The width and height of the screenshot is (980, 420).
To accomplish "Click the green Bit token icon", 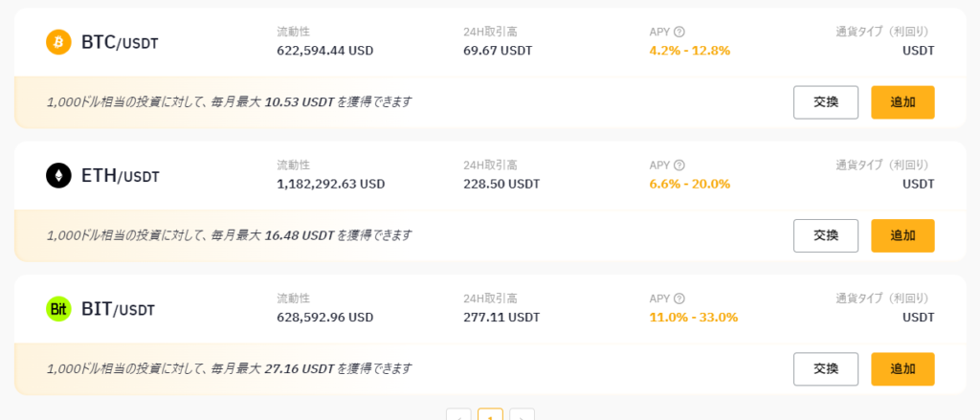I will (58, 309).
